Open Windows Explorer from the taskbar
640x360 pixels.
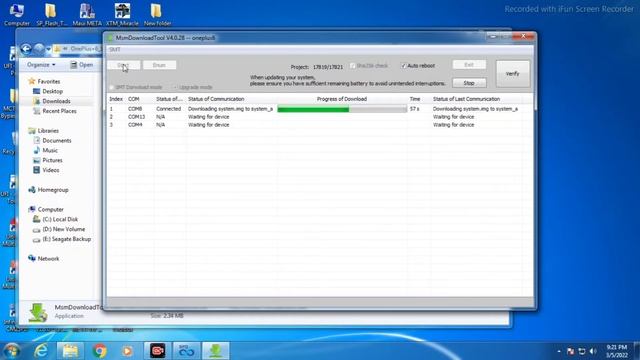[70, 351]
